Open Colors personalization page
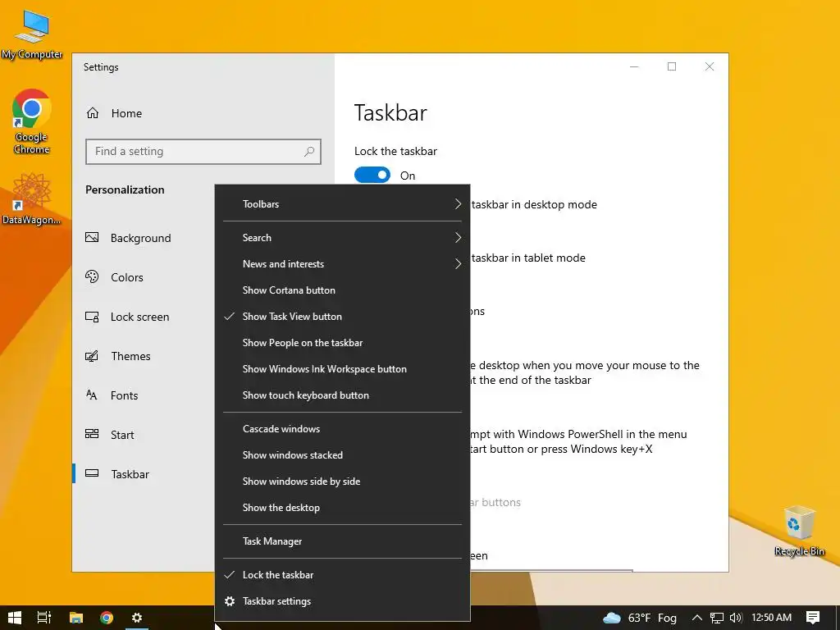Image resolution: width=840 pixels, height=630 pixels. [x=115, y=277]
